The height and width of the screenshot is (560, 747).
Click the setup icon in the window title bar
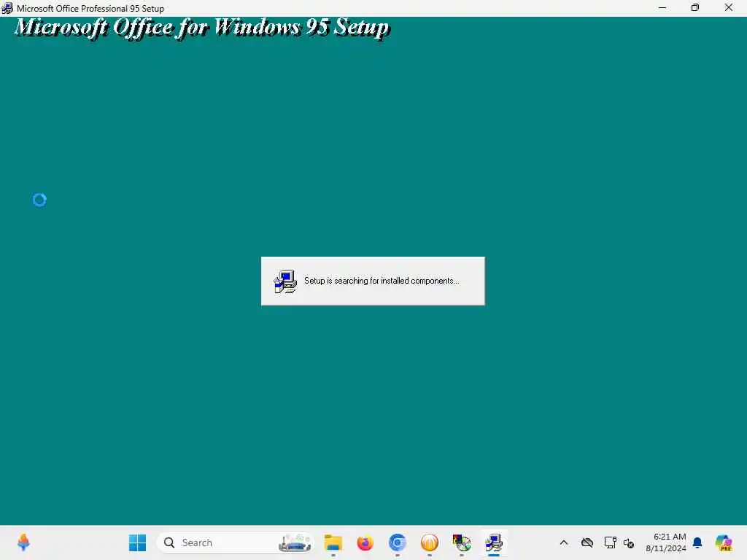(x=7, y=8)
